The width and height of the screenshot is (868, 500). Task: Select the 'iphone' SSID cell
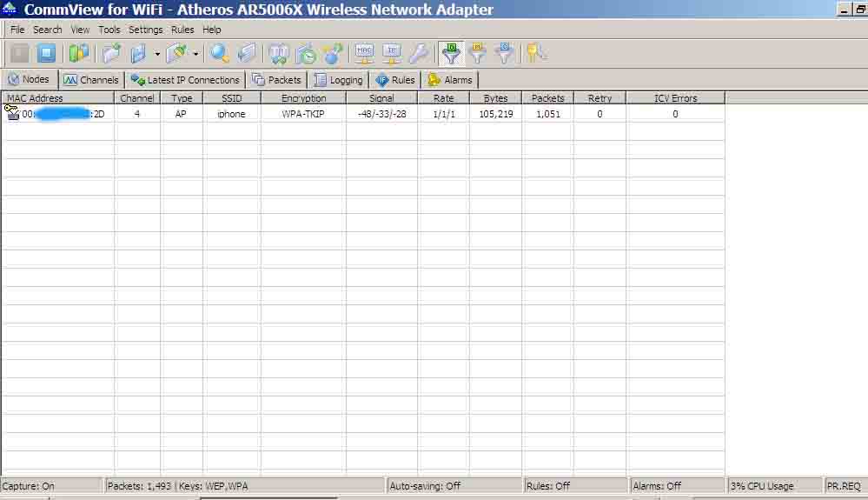[231, 114]
